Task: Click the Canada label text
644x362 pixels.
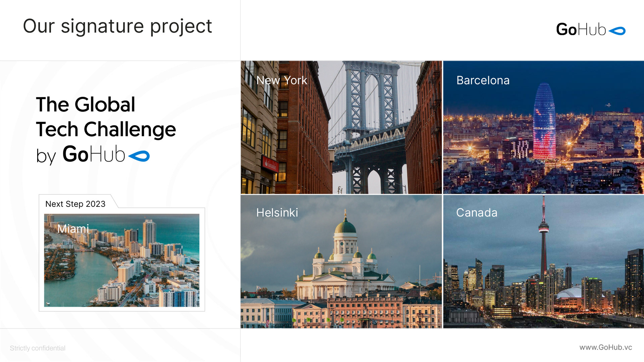Action: coord(477,213)
